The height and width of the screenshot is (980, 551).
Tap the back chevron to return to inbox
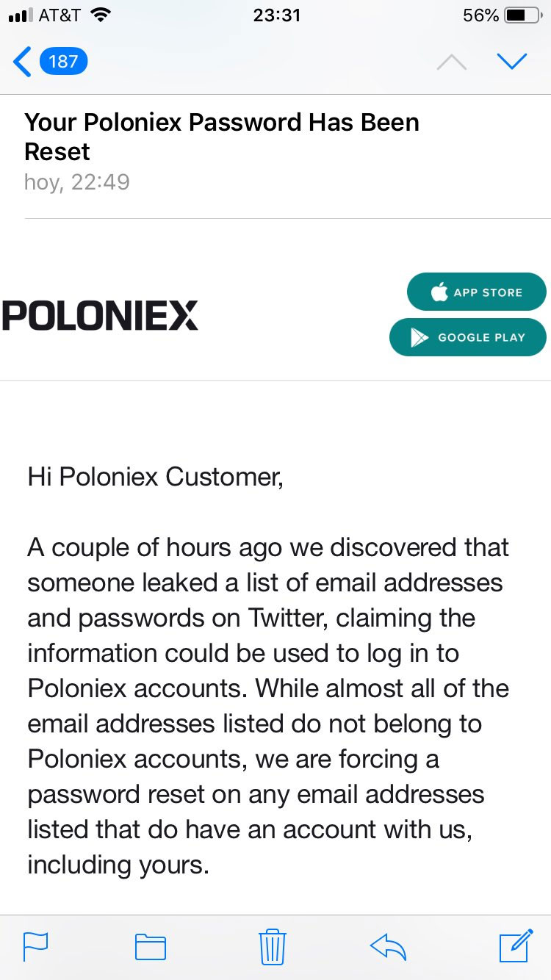click(x=22, y=62)
